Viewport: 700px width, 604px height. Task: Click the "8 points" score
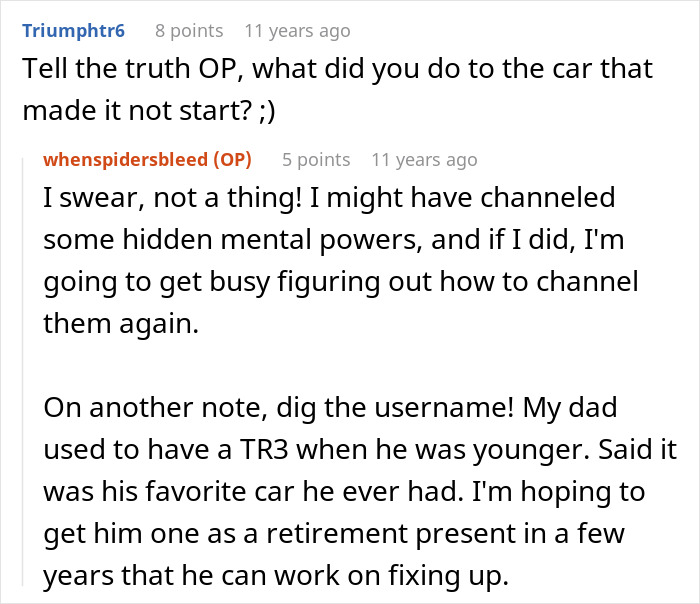[x=189, y=30]
